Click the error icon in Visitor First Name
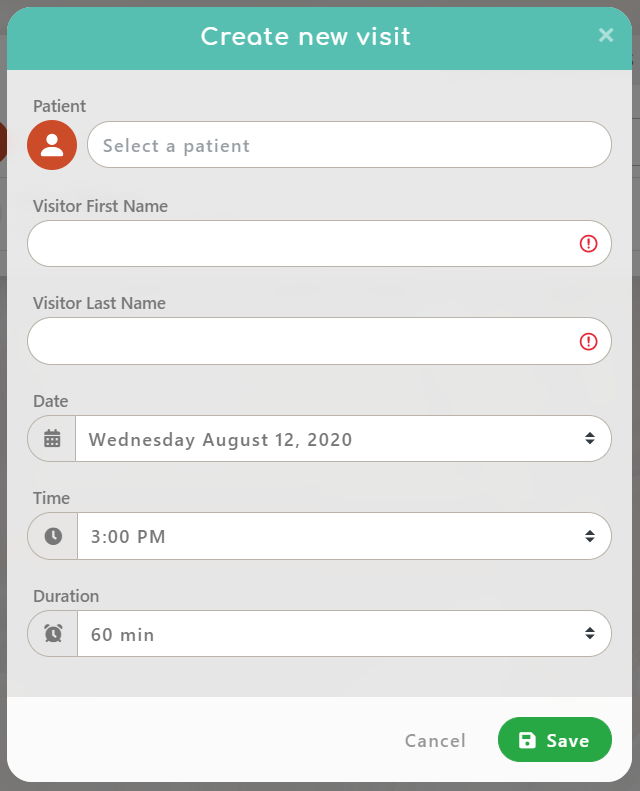Screen dimensions: 640x791 [588, 244]
